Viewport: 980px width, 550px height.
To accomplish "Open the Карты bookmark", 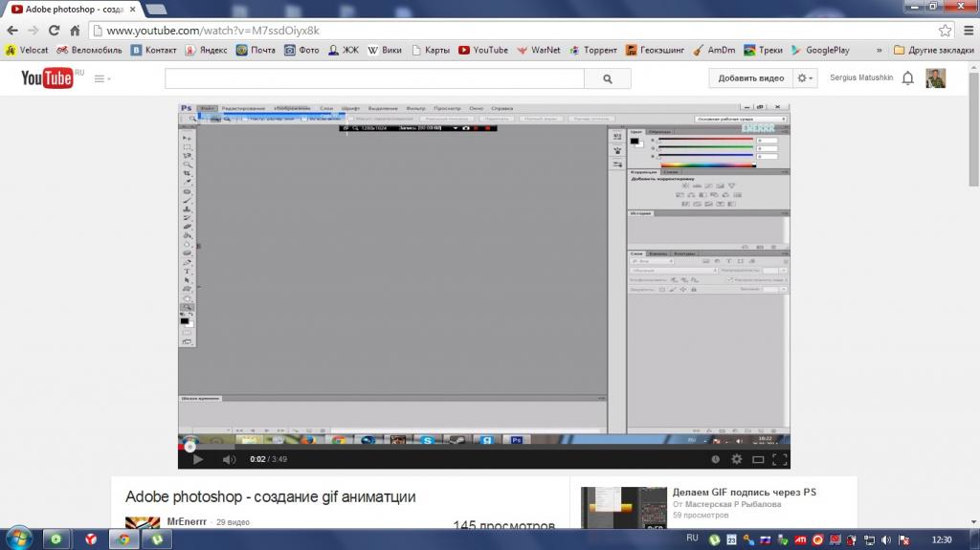I will coord(431,50).
